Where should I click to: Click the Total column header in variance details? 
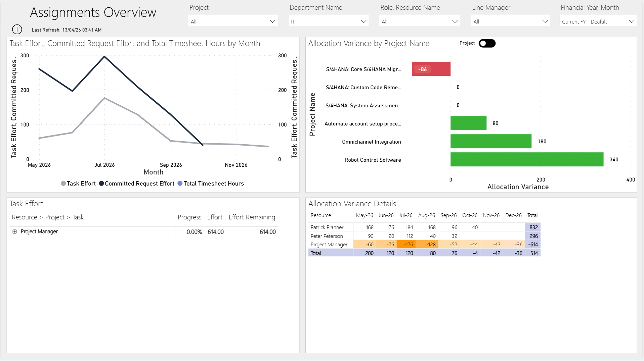click(532, 215)
